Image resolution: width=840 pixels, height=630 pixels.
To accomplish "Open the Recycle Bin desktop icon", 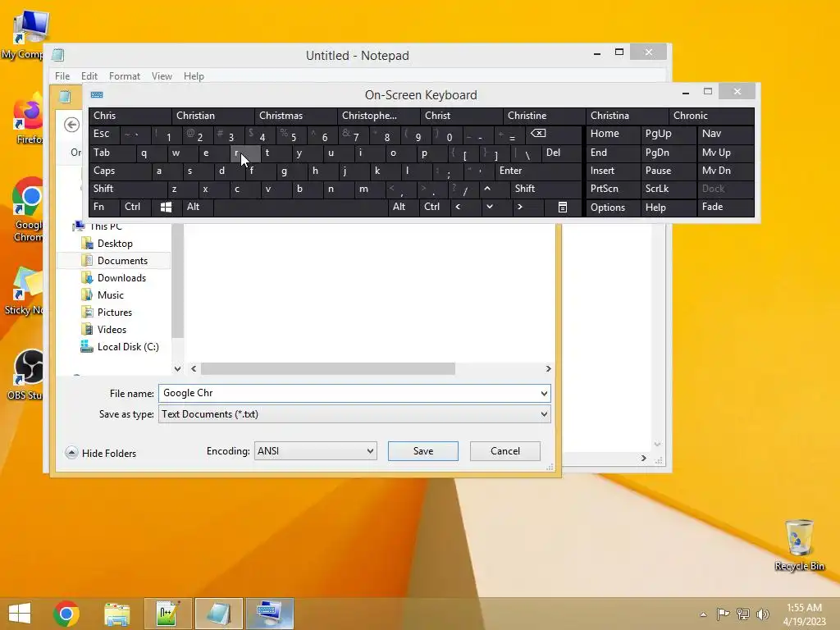I will [799, 545].
